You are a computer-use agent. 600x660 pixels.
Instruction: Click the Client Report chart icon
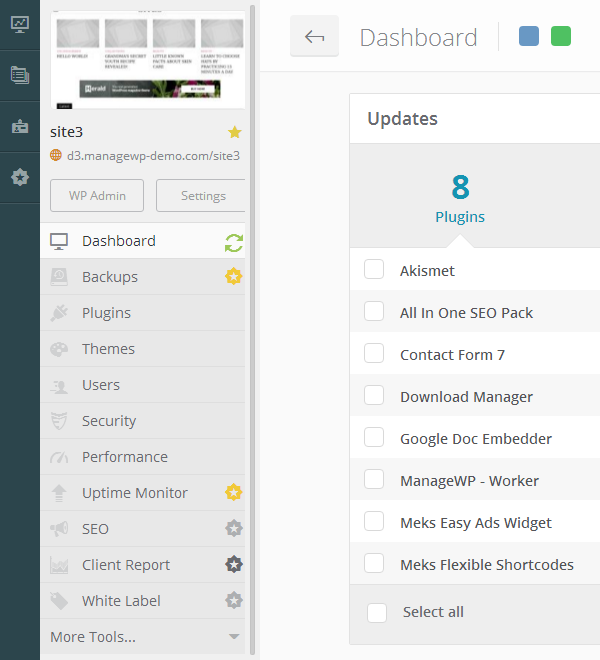59,565
